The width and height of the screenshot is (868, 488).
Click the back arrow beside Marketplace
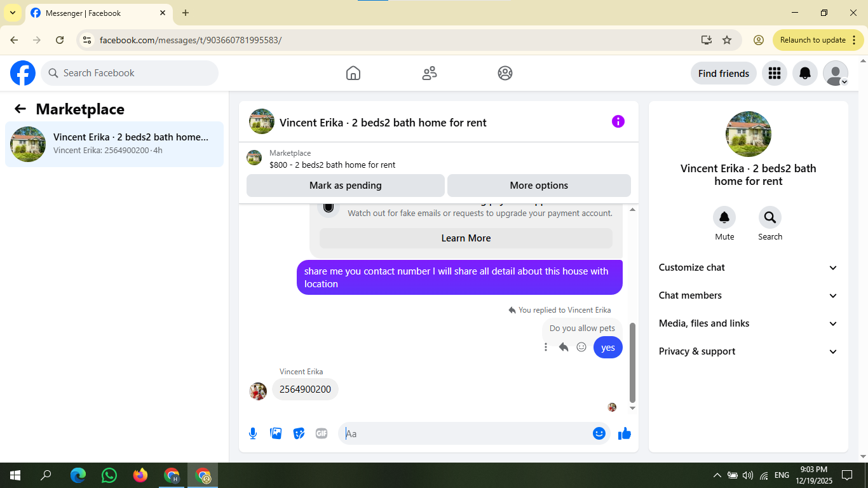pyautogui.click(x=20, y=109)
